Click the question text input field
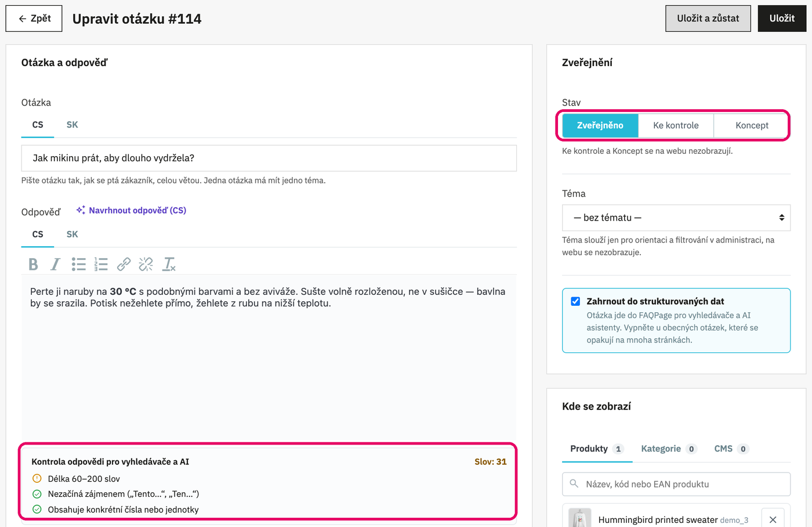 pos(269,158)
